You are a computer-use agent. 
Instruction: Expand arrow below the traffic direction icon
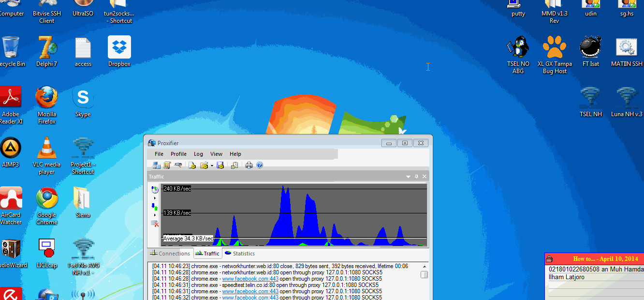(x=155, y=215)
